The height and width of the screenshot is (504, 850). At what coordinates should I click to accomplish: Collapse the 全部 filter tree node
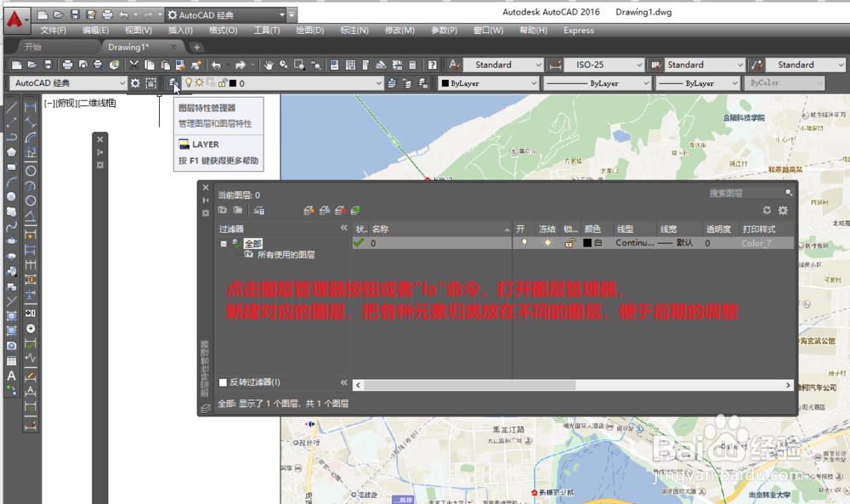[x=224, y=244]
